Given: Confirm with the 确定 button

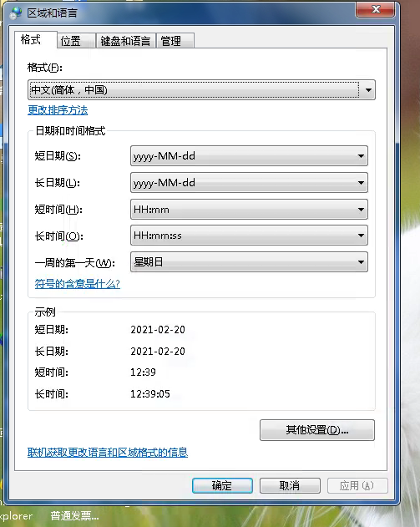Looking at the screenshot, I should [x=222, y=486].
